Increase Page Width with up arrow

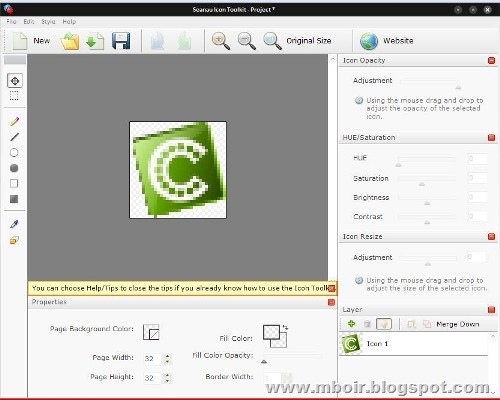pos(167,356)
